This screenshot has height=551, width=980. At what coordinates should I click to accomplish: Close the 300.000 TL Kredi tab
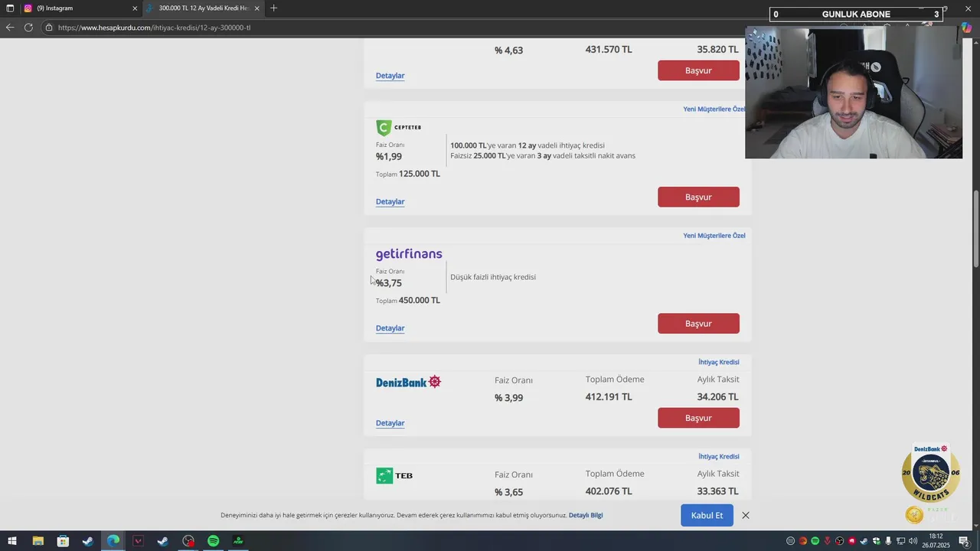(257, 8)
